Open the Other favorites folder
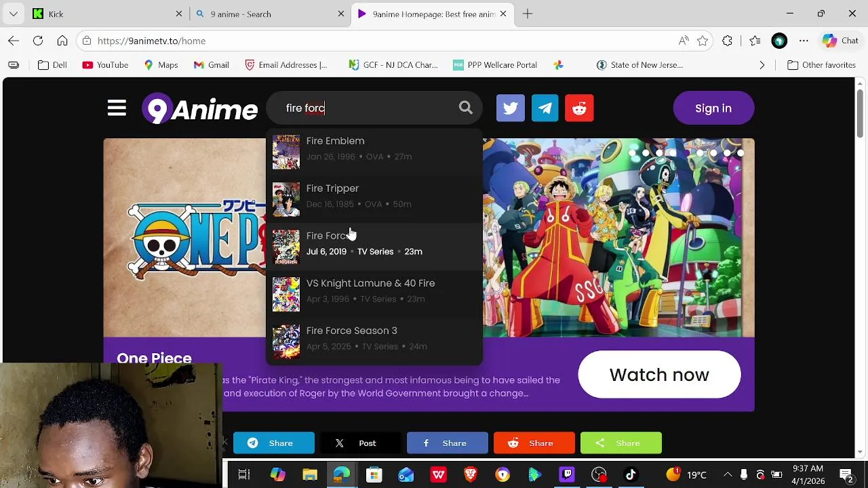Image resolution: width=868 pixels, height=488 pixels. (821, 65)
